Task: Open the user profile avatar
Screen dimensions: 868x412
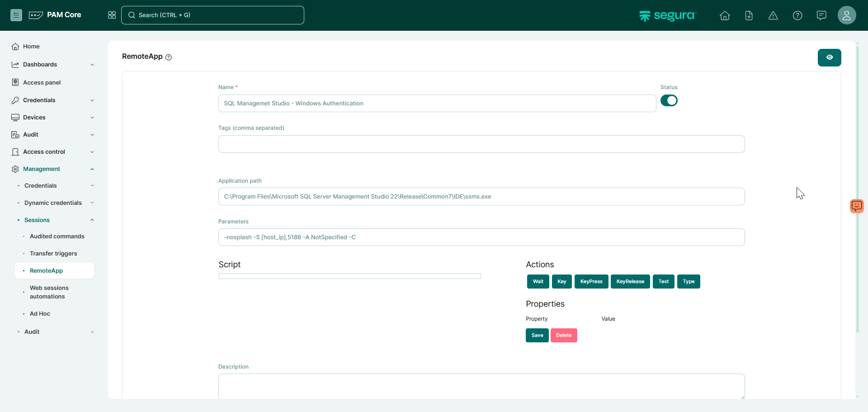Action: point(846,15)
